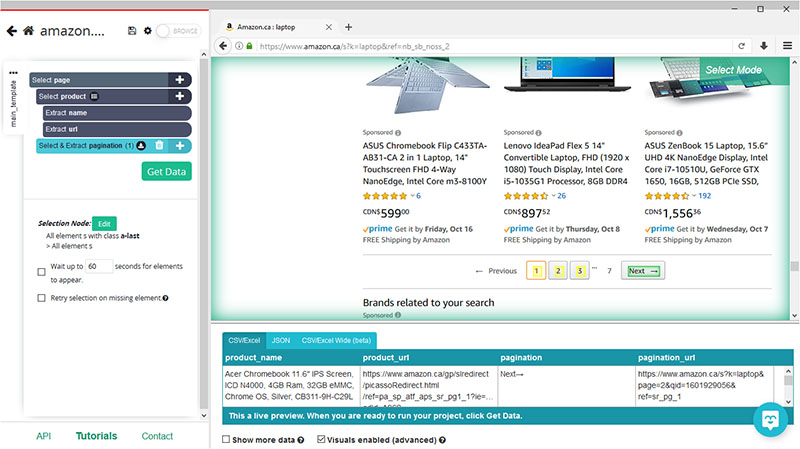Expand rating dropdown for Lenovo IdeaPad

pos(553,196)
